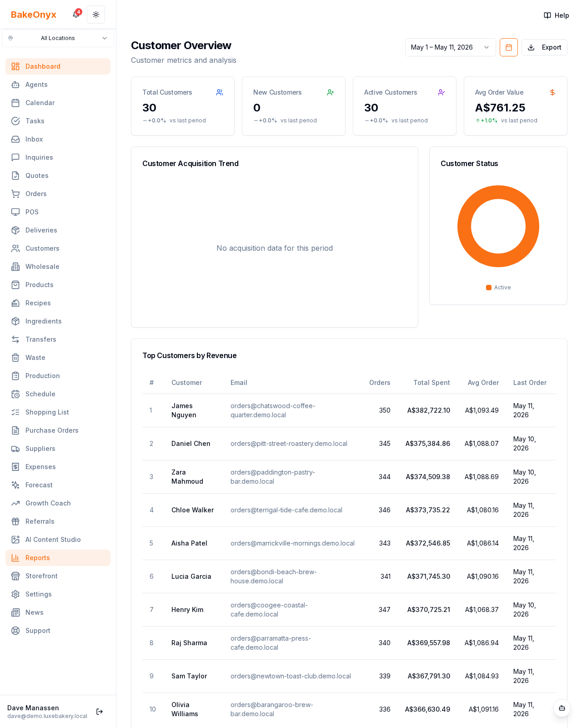Click email orders@parramatta-press-cafe.demo.local
582x728 pixels.
click(x=271, y=643)
